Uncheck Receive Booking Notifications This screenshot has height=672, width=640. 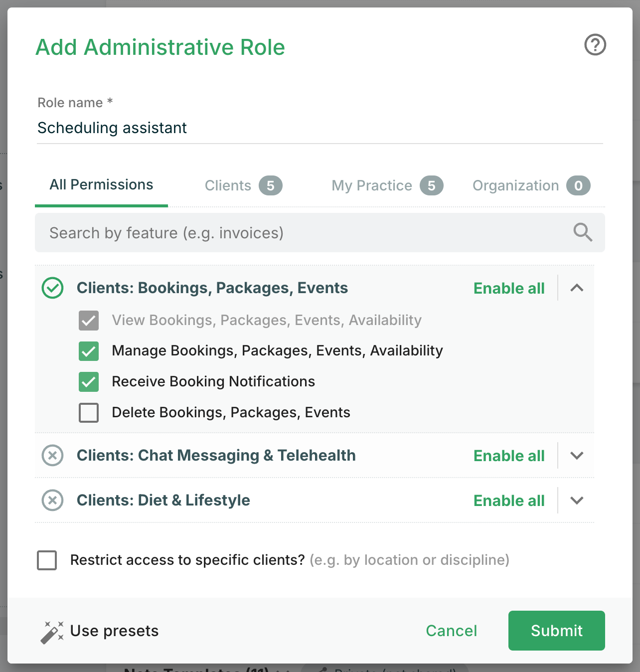pyautogui.click(x=89, y=382)
